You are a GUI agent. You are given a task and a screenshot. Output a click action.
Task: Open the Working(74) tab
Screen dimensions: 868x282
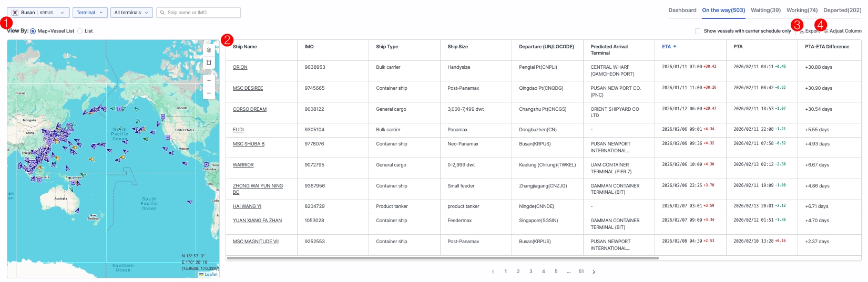coord(802,11)
